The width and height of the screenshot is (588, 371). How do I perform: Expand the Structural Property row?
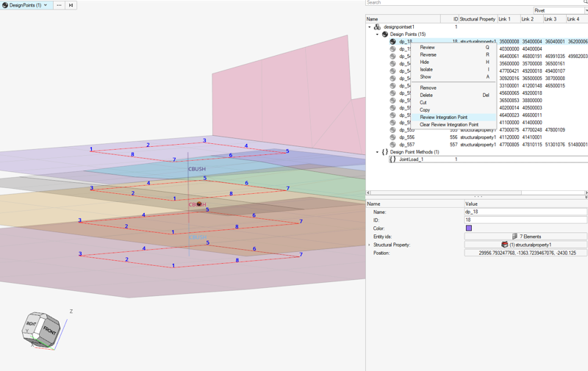click(x=369, y=245)
